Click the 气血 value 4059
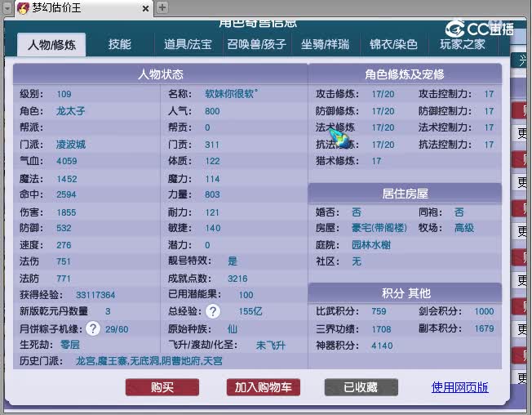532x415 pixels. 67,161
